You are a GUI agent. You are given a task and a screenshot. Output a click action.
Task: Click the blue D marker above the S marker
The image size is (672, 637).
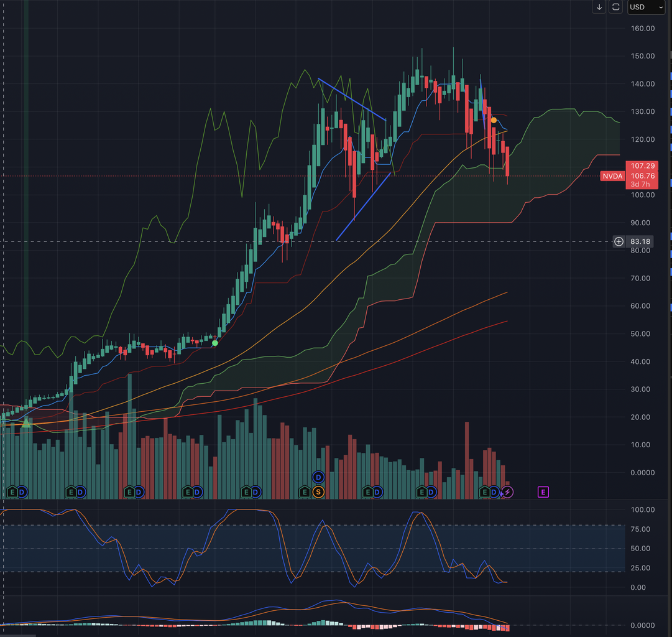318,477
